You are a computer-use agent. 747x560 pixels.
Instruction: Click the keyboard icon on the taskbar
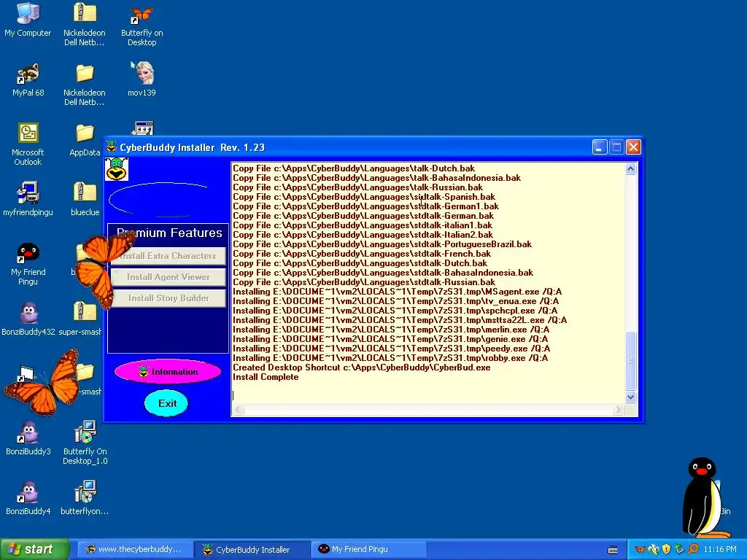pos(613,550)
